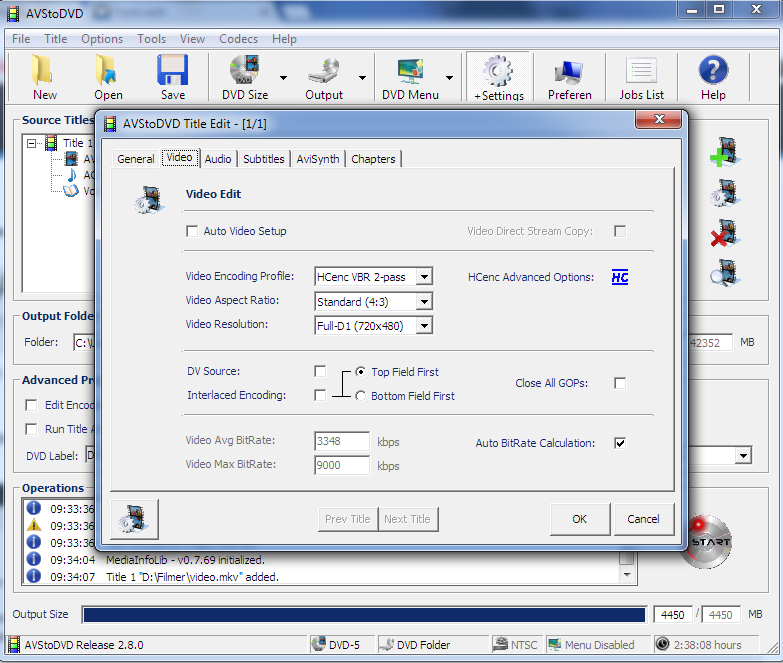Image resolution: width=783 pixels, height=663 pixels.
Task: Click the Prev Title button
Action: pyautogui.click(x=348, y=519)
